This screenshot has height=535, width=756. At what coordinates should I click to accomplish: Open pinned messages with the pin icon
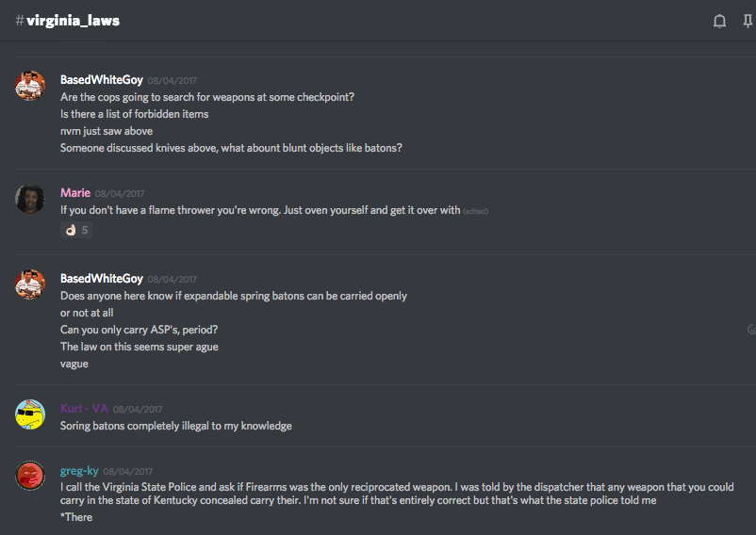click(748, 21)
